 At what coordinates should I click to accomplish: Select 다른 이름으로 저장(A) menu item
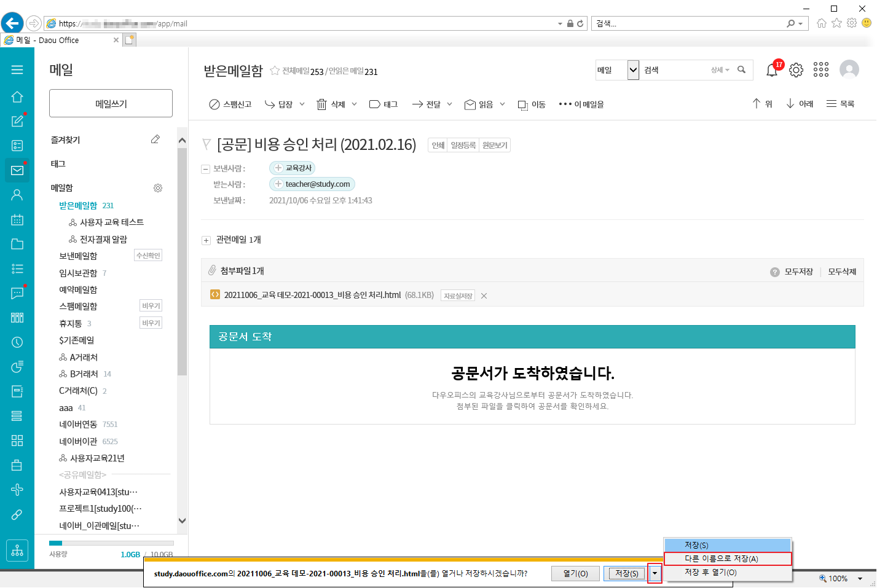pos(727,559)
